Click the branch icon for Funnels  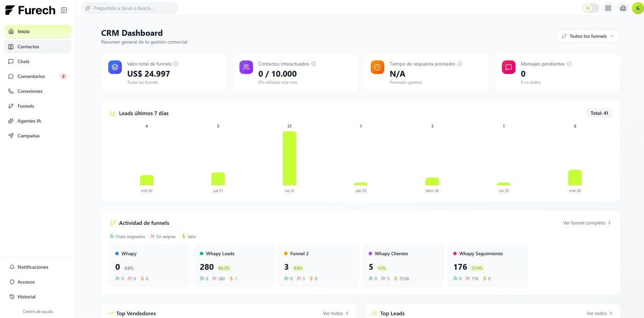[11, 106]
